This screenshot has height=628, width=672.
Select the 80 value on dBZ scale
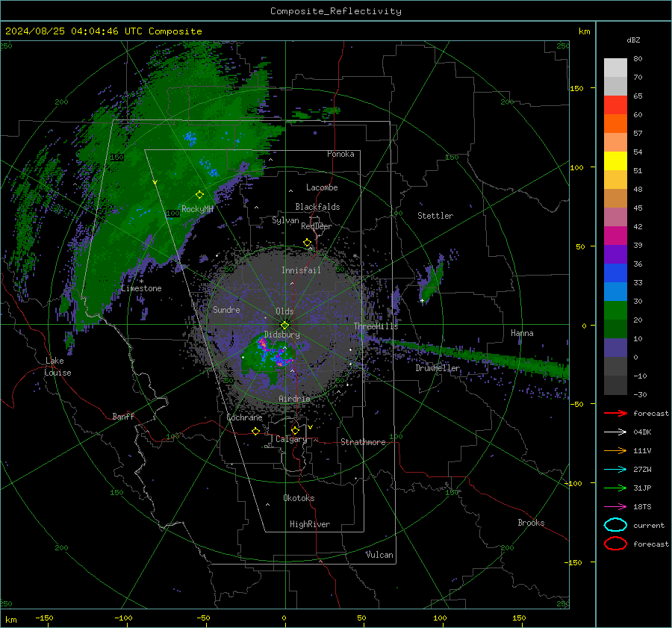pyautogui.click(x=638, y=59)
